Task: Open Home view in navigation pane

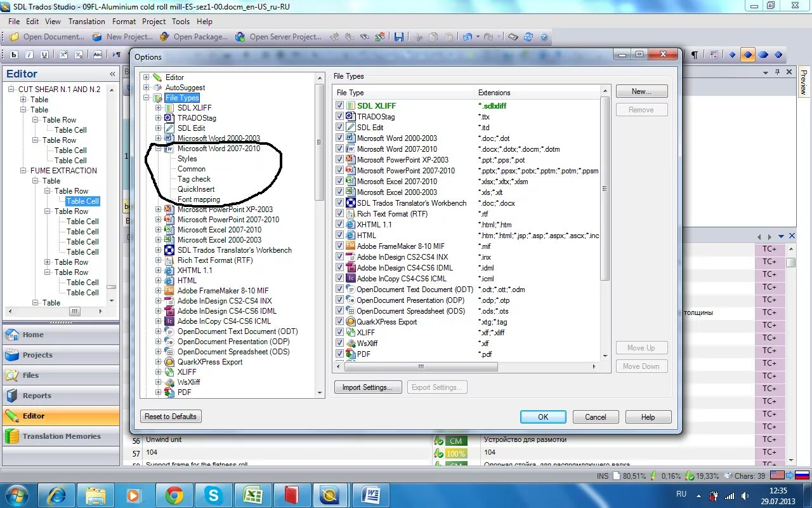Action: click(x=61, y=335)
